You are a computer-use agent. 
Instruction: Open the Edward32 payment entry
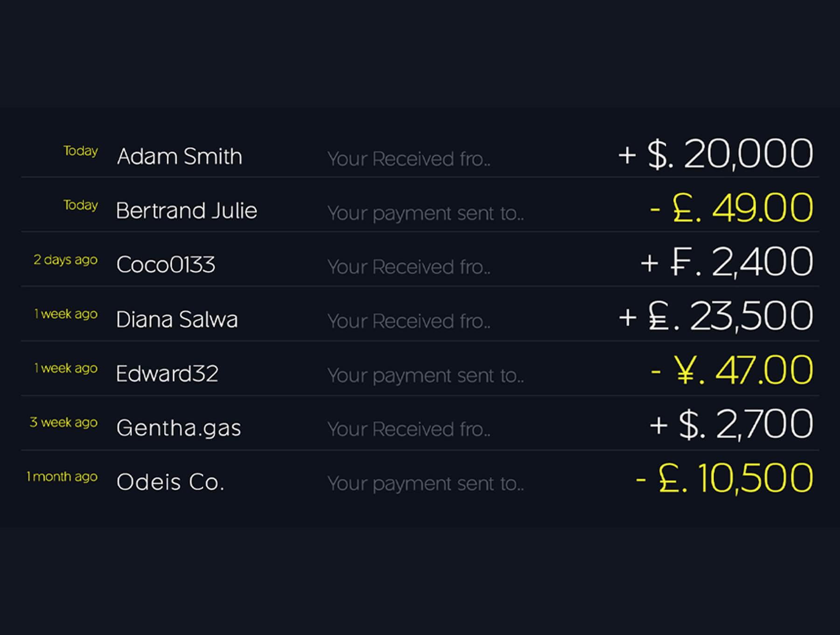tap(167, 374)
